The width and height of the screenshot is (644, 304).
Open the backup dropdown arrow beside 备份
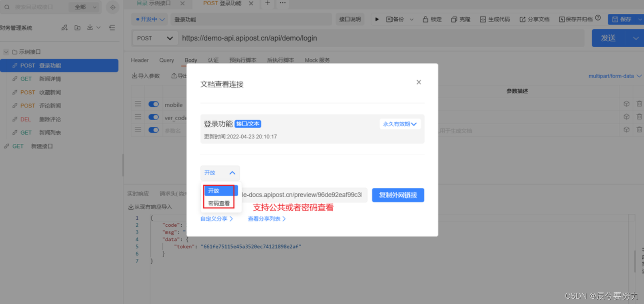[x=412, y=19]
